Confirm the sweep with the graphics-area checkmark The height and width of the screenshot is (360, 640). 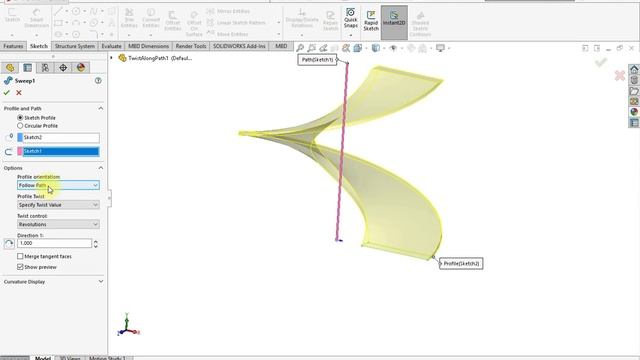(x=600, y=62)
